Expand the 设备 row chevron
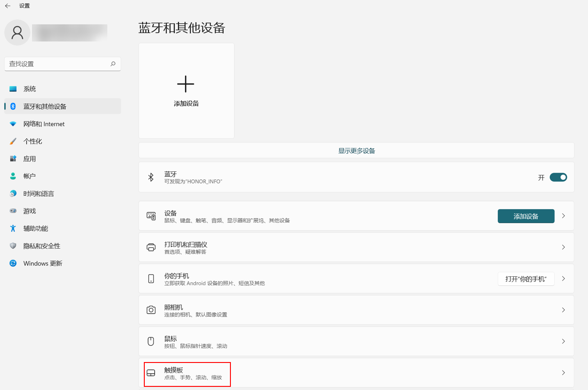The width and height of the screenshot is (588, 390). tap(563, 216)
